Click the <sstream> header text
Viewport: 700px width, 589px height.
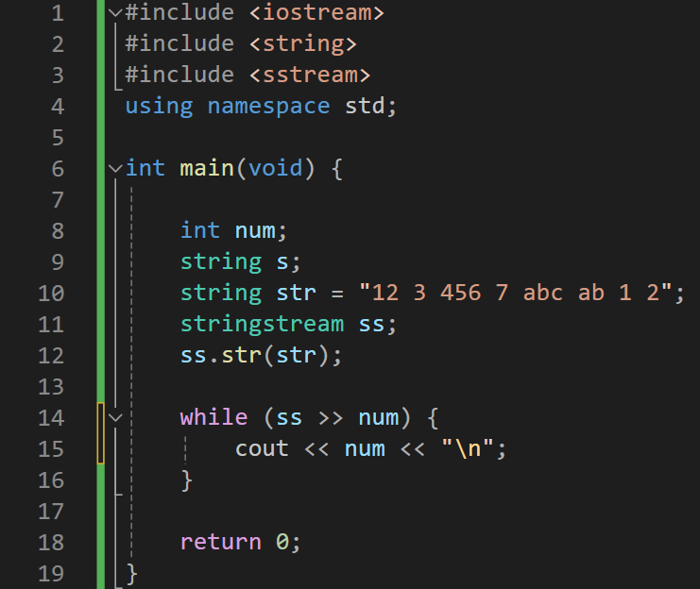[x=310, y=75]
